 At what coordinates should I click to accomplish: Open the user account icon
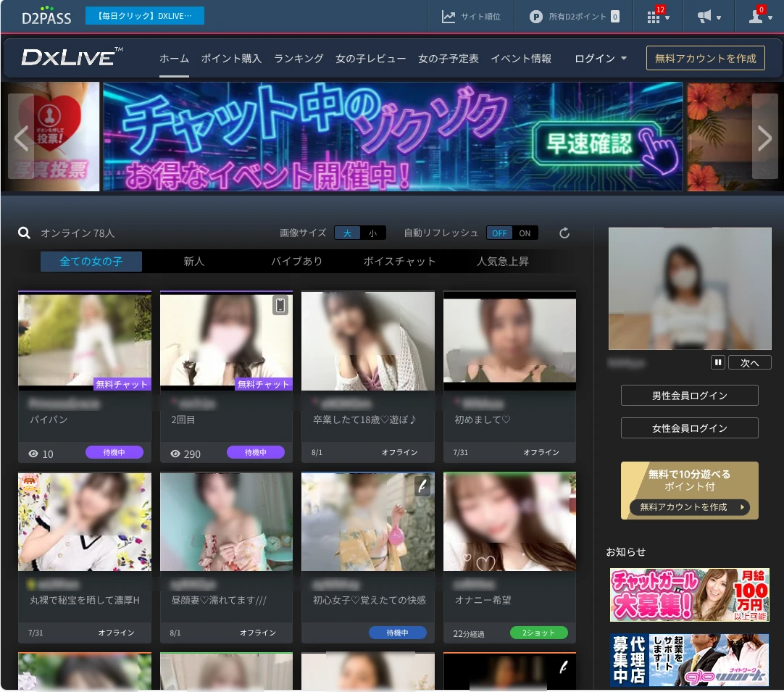756,17
